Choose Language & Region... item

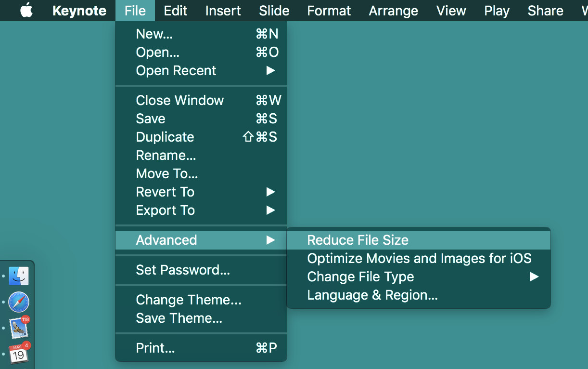click(x=419, y=295)
